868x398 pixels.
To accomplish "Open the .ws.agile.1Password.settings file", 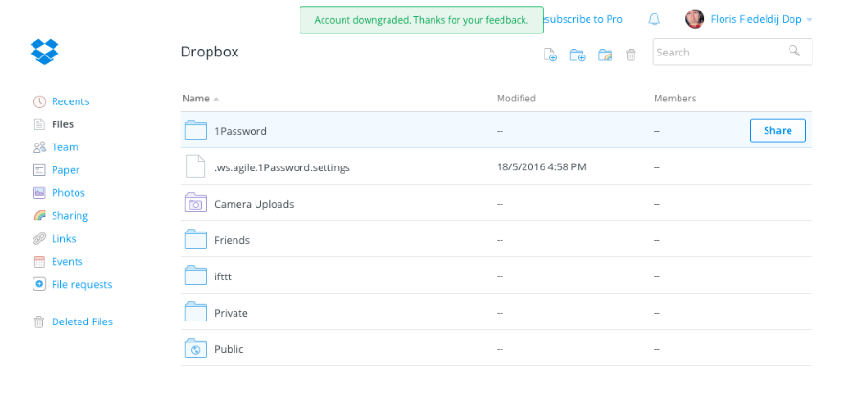I will point(281,167).
